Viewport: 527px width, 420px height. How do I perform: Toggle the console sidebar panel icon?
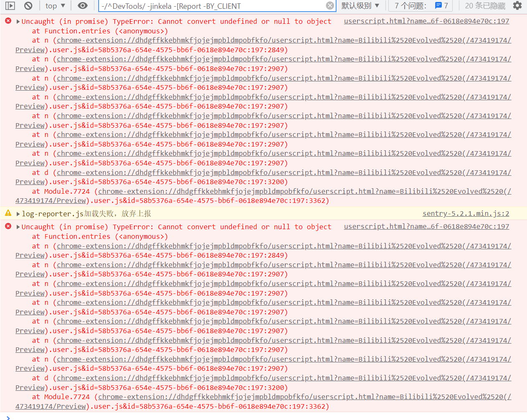[x=10, y=6]
